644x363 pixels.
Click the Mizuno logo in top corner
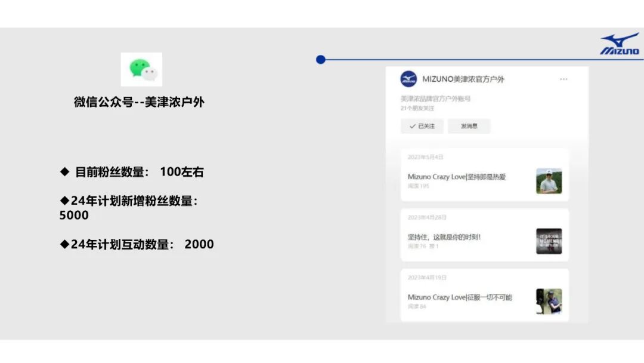click(620, 44)
